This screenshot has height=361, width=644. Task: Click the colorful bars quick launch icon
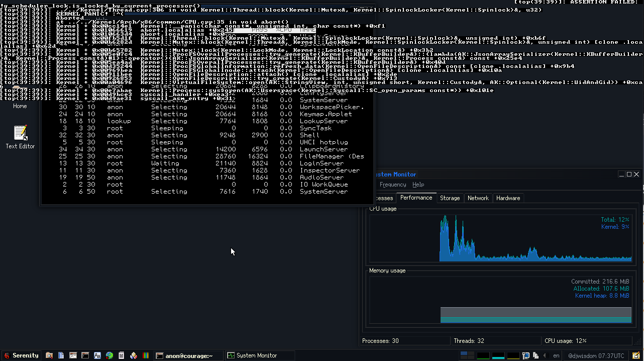pos(145,355)
